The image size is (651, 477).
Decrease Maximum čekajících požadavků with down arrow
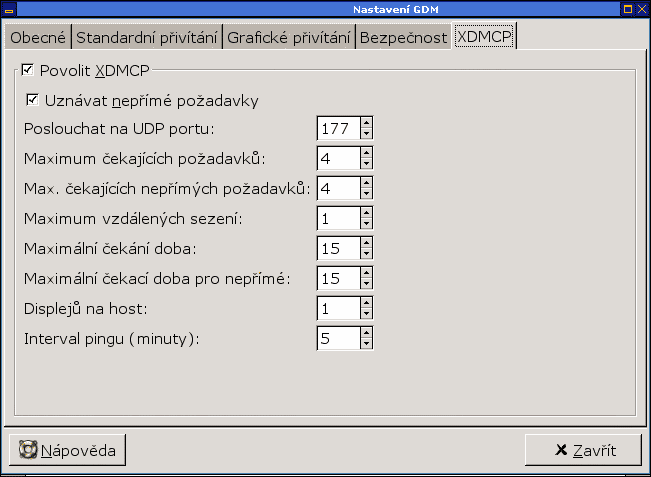366,163
